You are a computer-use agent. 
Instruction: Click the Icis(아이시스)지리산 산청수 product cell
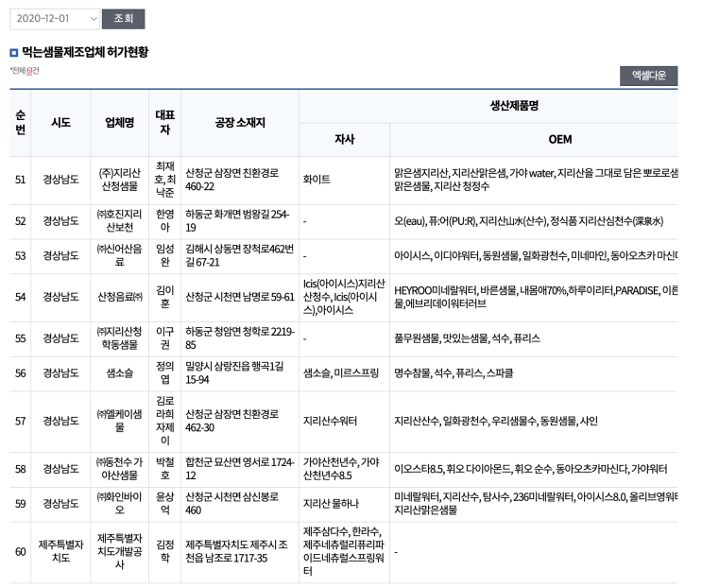(x=344, y=297)
